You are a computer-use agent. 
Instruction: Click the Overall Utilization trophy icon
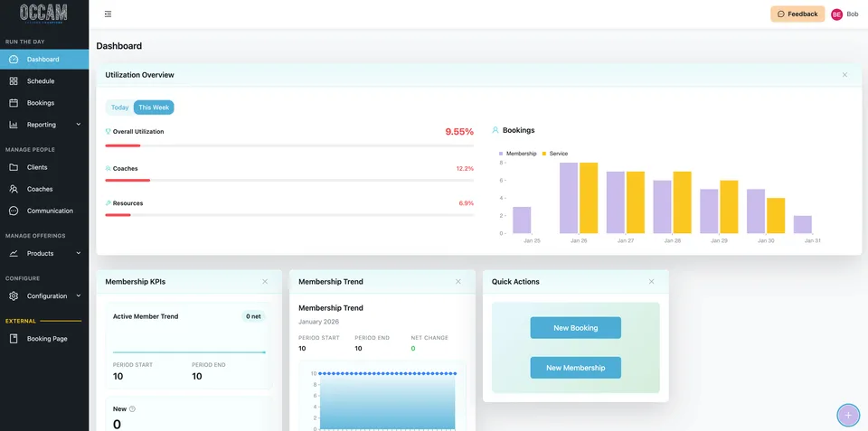[x=108, y=132]
